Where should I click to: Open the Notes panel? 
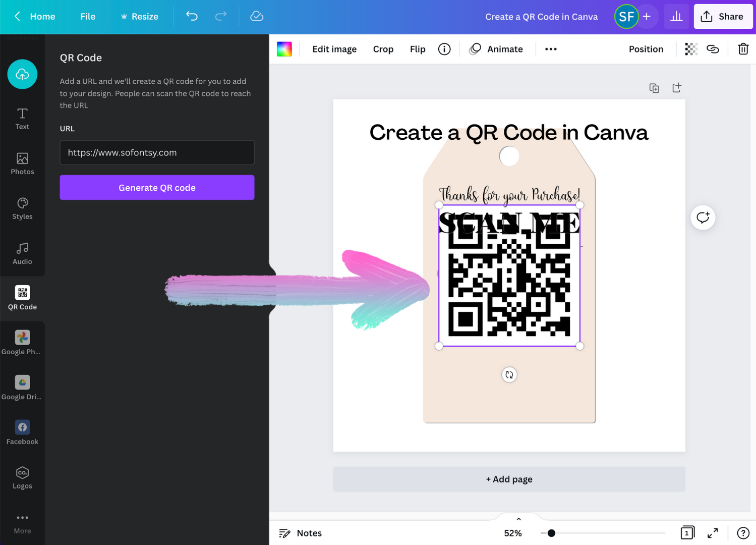(301, 533)
